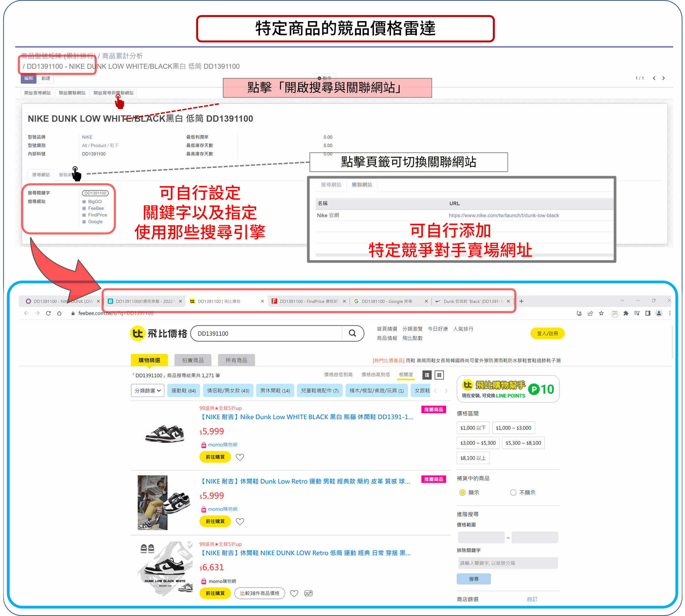This screenshot has height=616, width=685.
Task: Click the browser profile avatar icon
Action: point(659,313)
